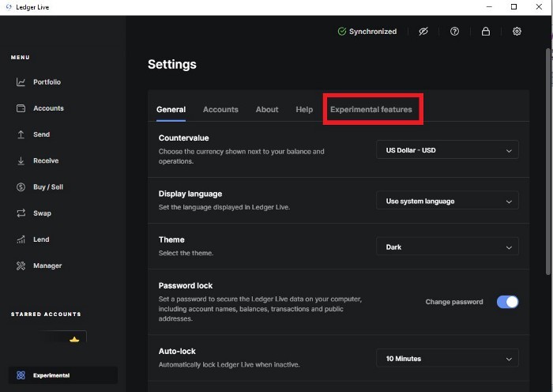Click the Lend growth chart icon
Viewport: 553px width, 392px height.
pos(21,239)
